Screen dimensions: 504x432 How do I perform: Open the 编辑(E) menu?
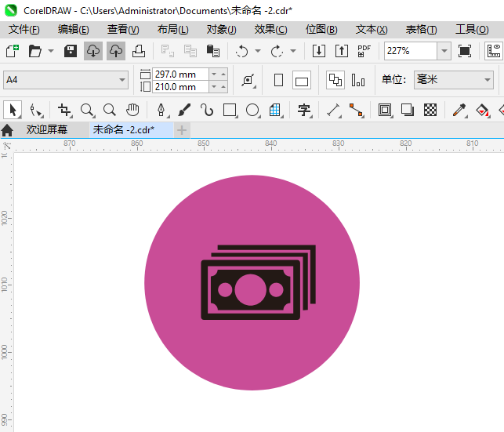(73, 30)
